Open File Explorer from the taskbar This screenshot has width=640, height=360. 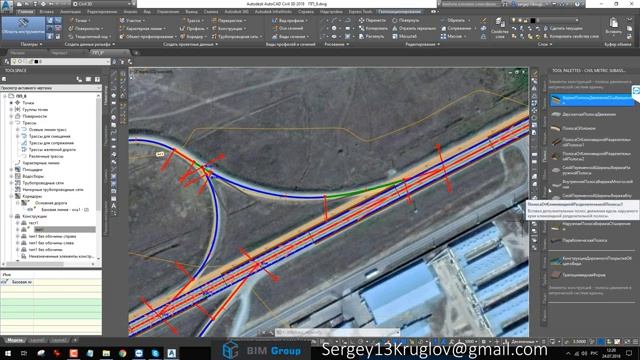click(106, 353)
